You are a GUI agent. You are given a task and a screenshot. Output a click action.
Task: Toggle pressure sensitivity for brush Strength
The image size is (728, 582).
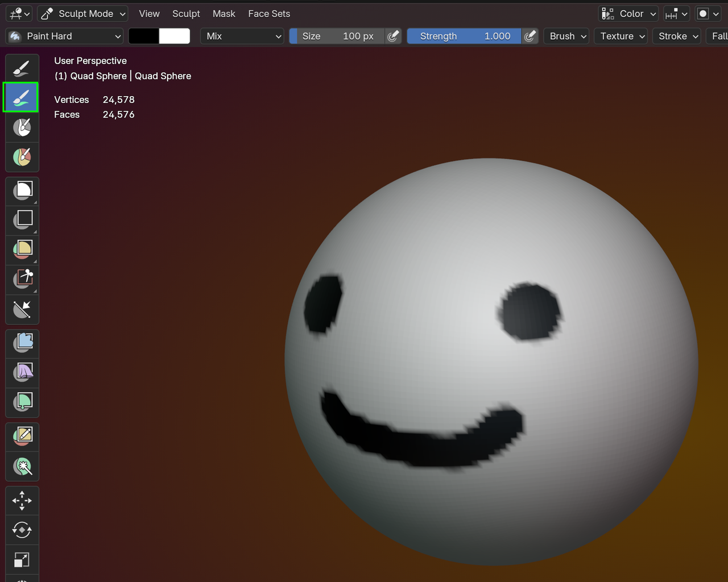tap(530, 36)
